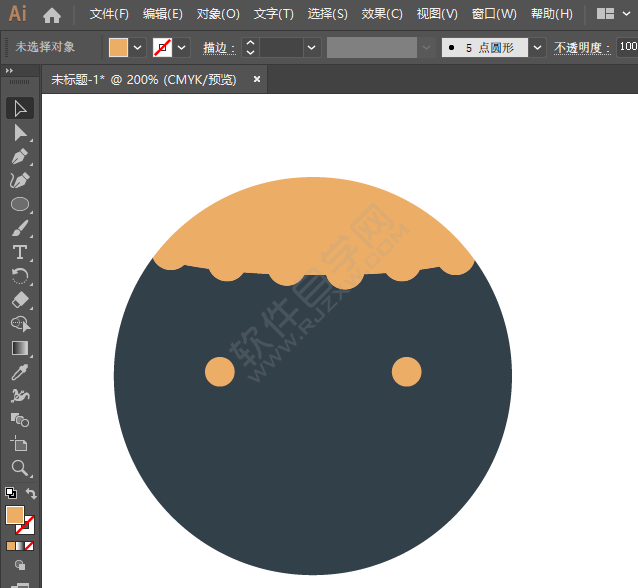Screen dimensions: 638x588
Task: Open the fill color dropdown arrow
Action: [x=137, y=47]
